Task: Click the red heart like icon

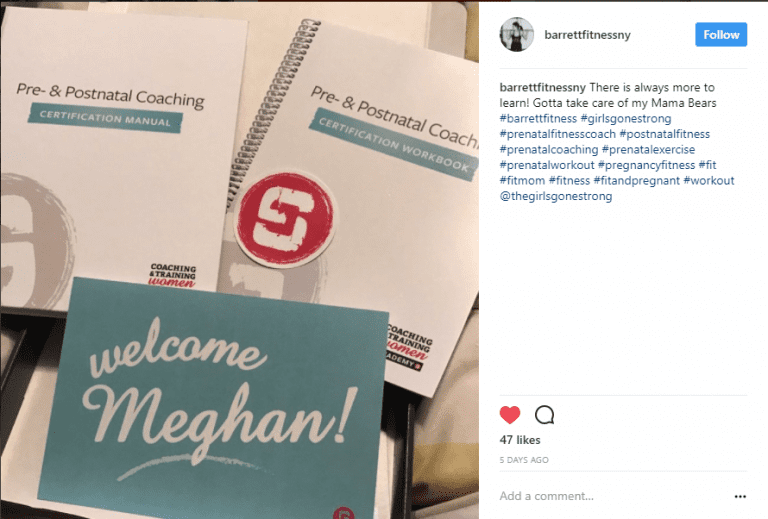Action: tap(510, 415)
